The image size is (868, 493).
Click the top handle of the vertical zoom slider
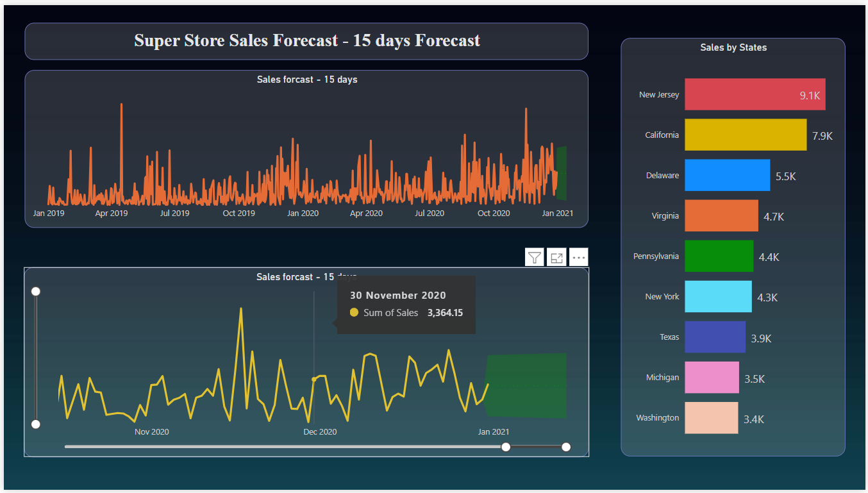pyautogui.click(x=35, y=291)
